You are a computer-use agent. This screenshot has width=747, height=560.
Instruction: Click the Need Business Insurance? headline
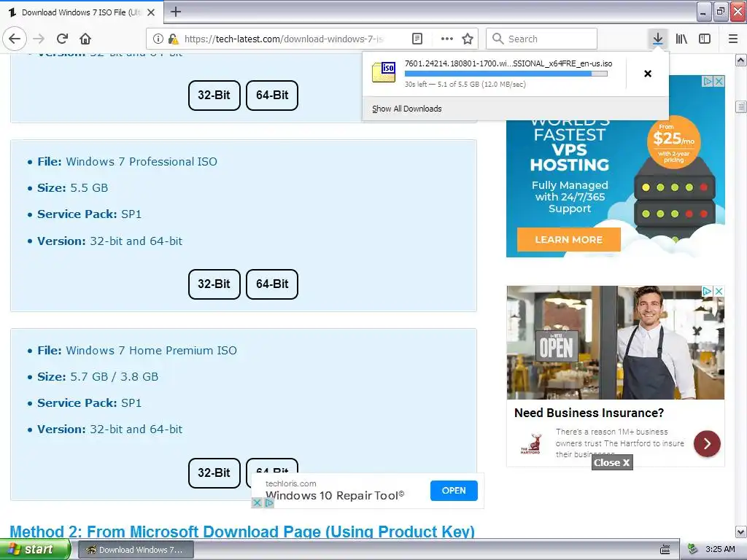click(x=589, y=413)
